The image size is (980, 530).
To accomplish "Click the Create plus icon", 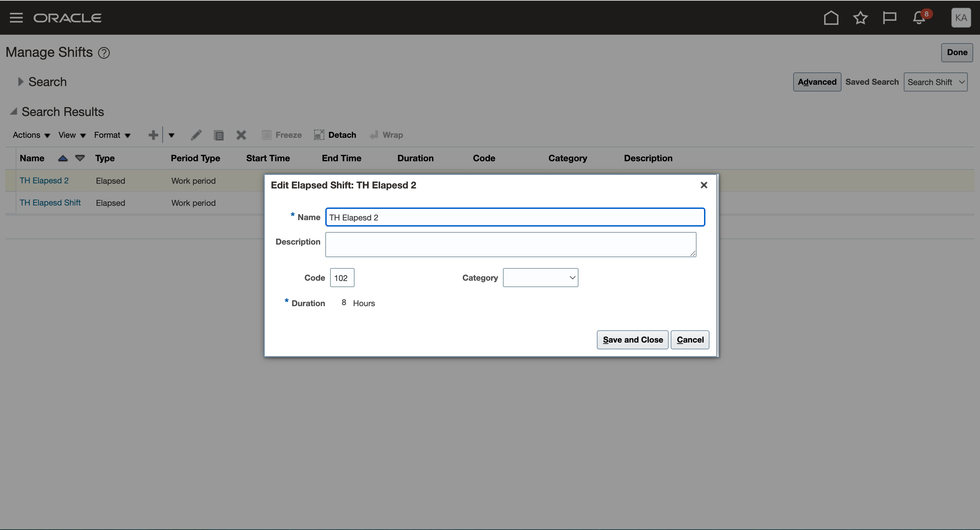I will [153, 135].
